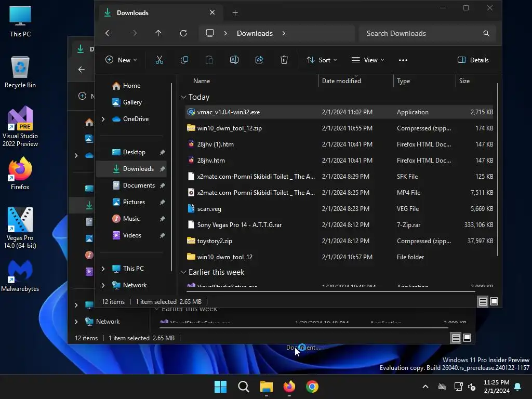Click the Up one level arrow

[158, 33]
